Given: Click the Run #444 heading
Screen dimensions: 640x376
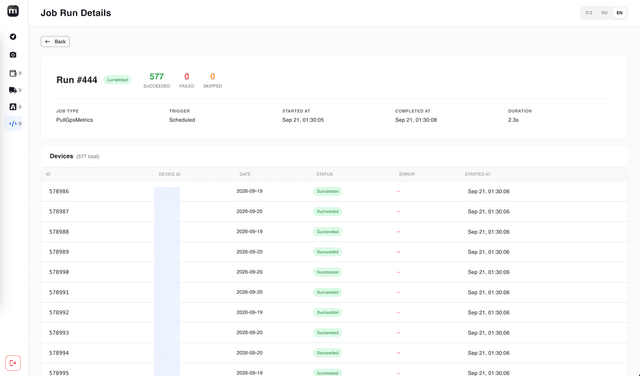Looking at the screenshot, I should coord(77,80).
